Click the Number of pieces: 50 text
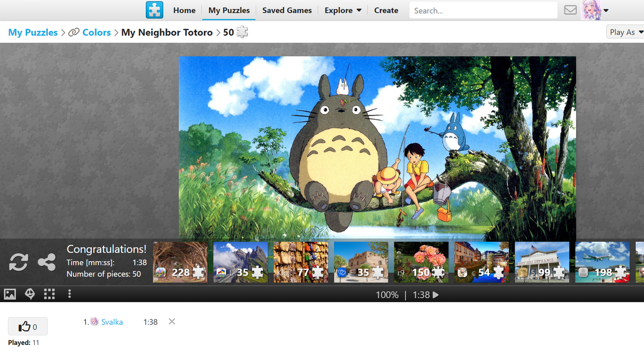Screen dimensions: 644x356 pyautogui.click(x=104, y=274)
